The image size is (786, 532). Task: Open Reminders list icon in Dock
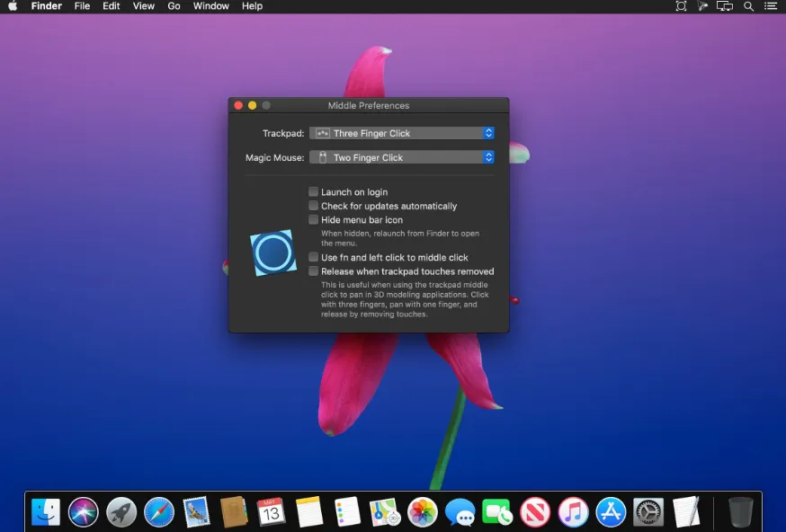coord(347,512)
